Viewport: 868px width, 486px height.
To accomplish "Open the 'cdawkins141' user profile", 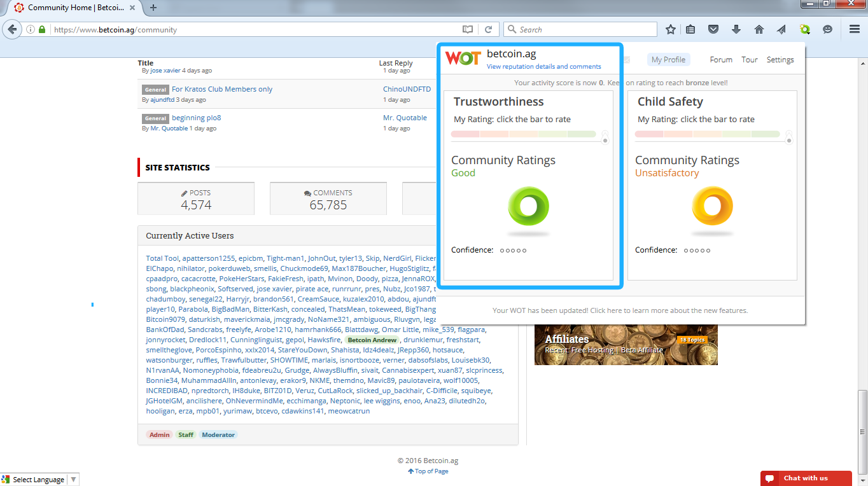I will click(x=303, y=411).
